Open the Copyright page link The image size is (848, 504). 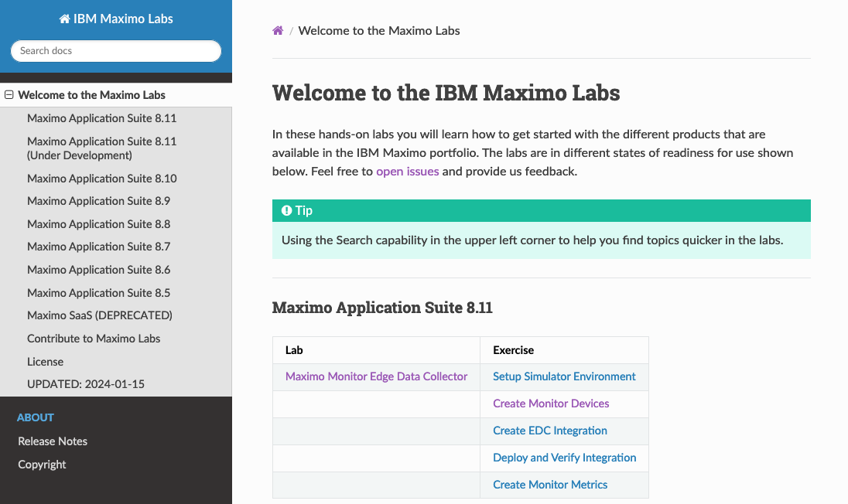[42, 465]
